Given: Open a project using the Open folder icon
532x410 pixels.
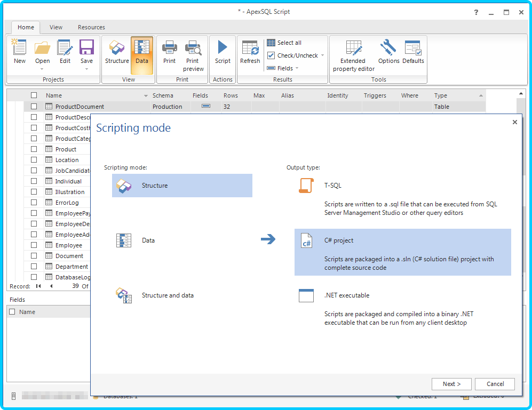Looking at the screenshot, I should [42, 49].
